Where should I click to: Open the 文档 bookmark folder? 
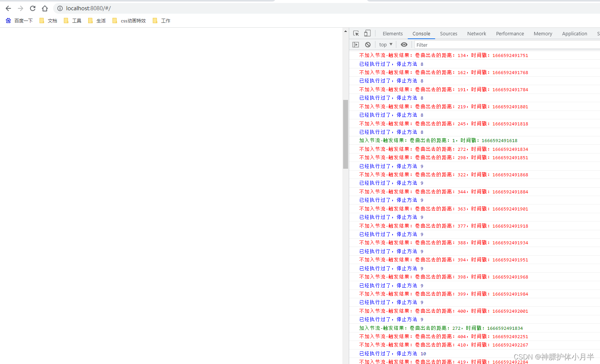(x=48, y=21)
